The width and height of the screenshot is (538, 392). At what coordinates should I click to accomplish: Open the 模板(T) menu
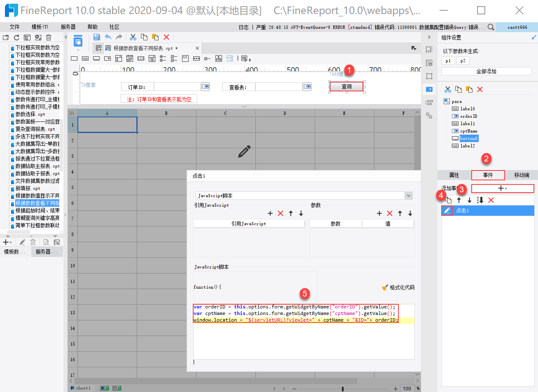click(40, 27)
